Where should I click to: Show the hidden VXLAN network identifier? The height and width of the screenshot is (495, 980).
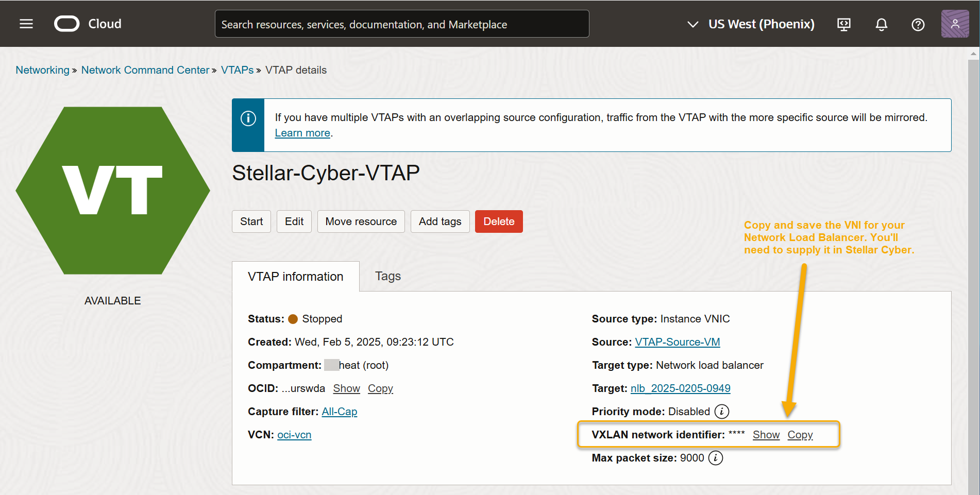[766, 435]
